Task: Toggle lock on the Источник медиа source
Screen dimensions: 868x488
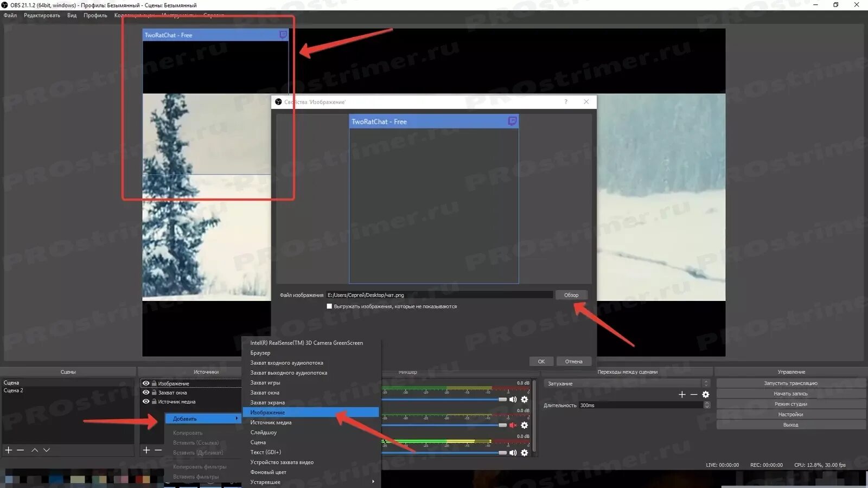Action: [x=154, y=402]
